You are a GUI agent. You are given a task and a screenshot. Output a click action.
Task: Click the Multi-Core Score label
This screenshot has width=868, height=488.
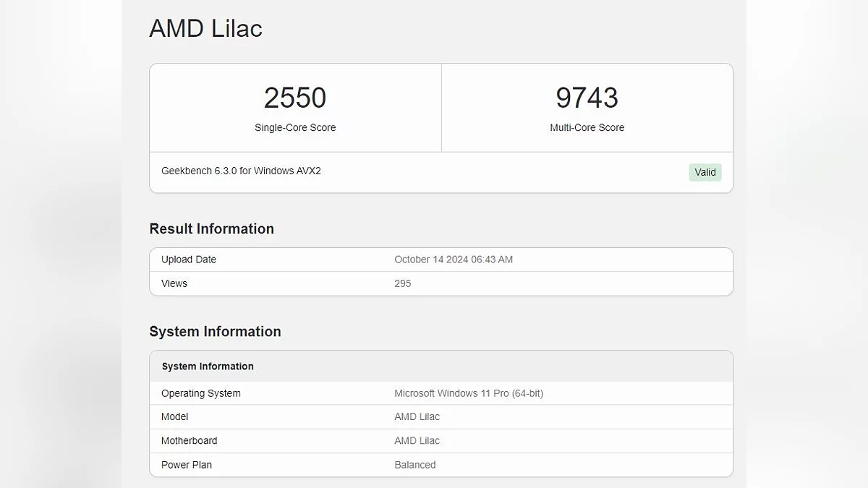587,128
